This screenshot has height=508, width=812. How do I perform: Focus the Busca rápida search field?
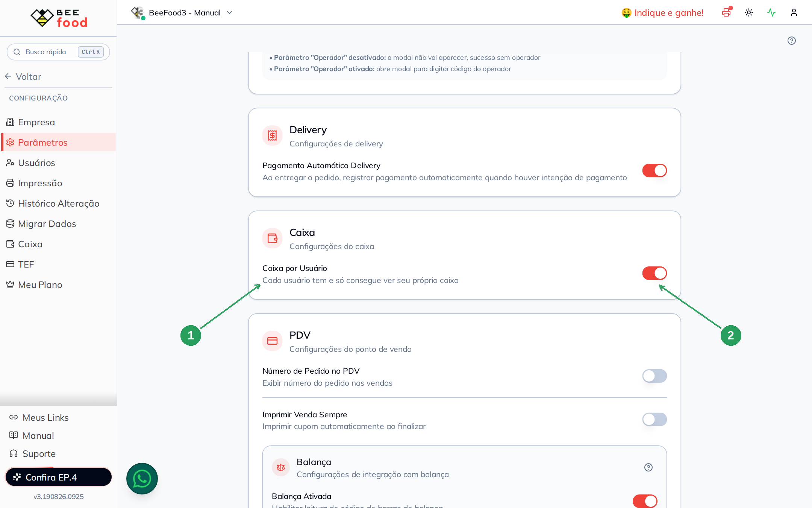click(58, 52)
